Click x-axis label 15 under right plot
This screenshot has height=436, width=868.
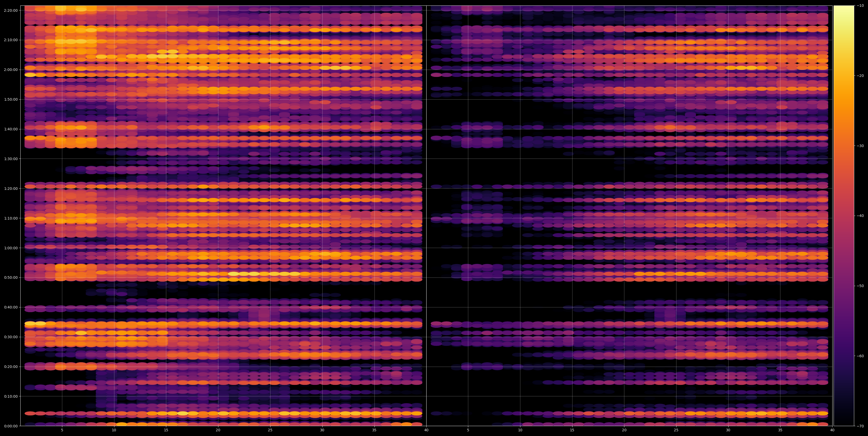click(572, 430)
